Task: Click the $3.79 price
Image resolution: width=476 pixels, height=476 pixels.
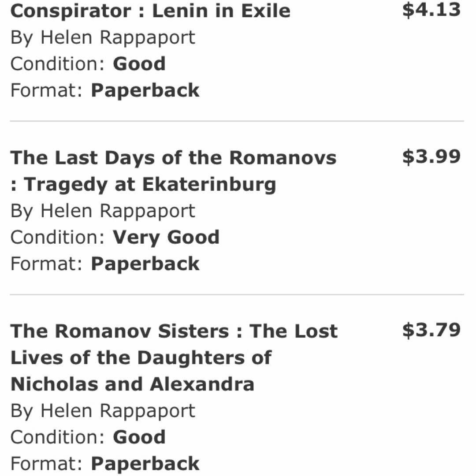Action: pyautogui.click(x=431, y=331)
